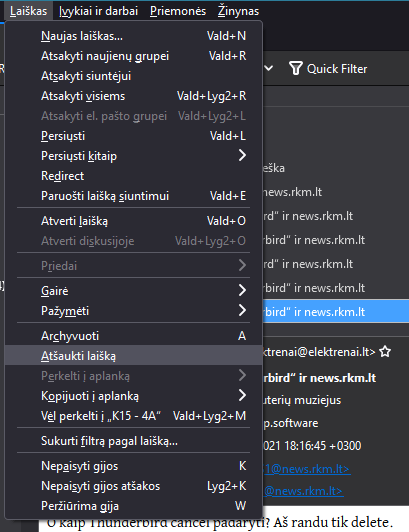This screenshot has width=409, height=532.
Task: Expand the Persiųsti kitaip submenu
Action: [242, 156]
